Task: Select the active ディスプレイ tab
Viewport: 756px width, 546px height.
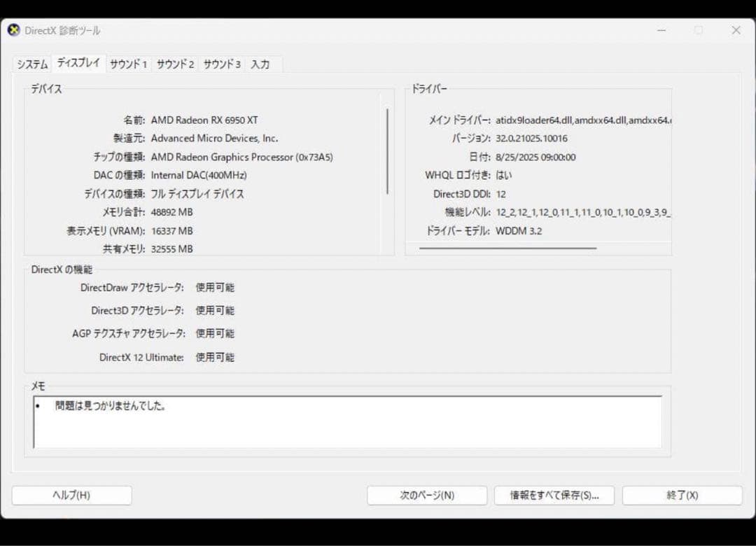Action: (78, 62)
